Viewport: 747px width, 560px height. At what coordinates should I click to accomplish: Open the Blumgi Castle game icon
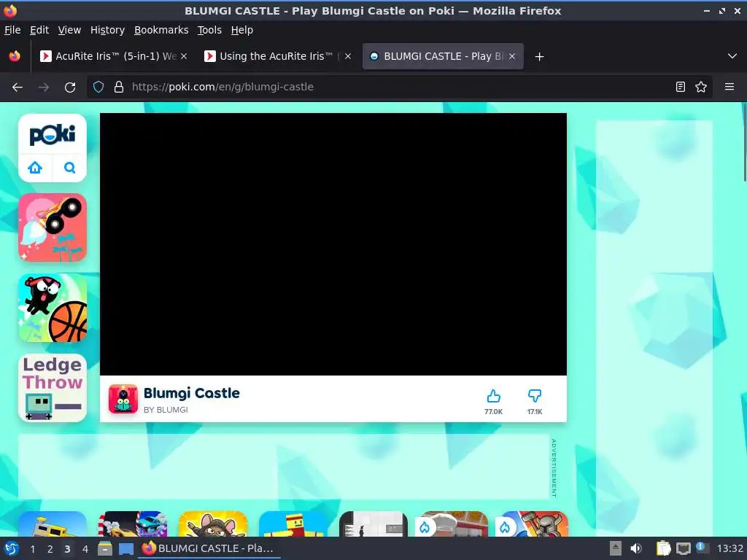click(x=123, y=399)
